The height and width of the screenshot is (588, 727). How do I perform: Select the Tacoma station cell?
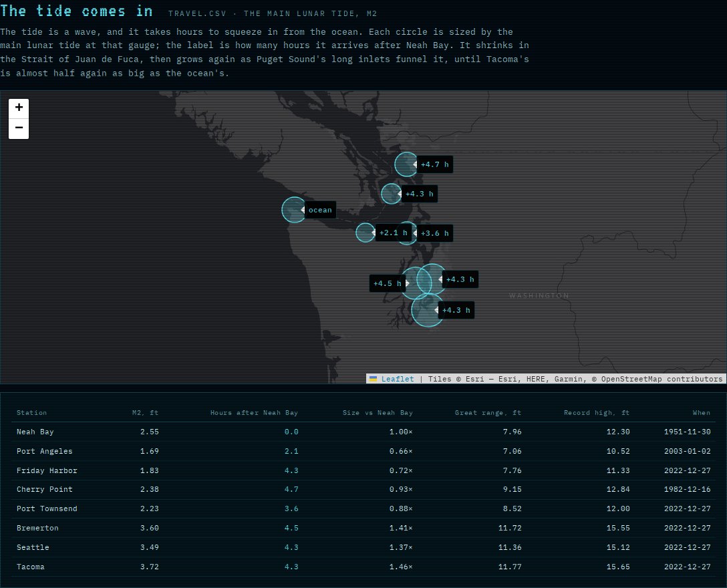pyautogui.click(x=31, y=567)
